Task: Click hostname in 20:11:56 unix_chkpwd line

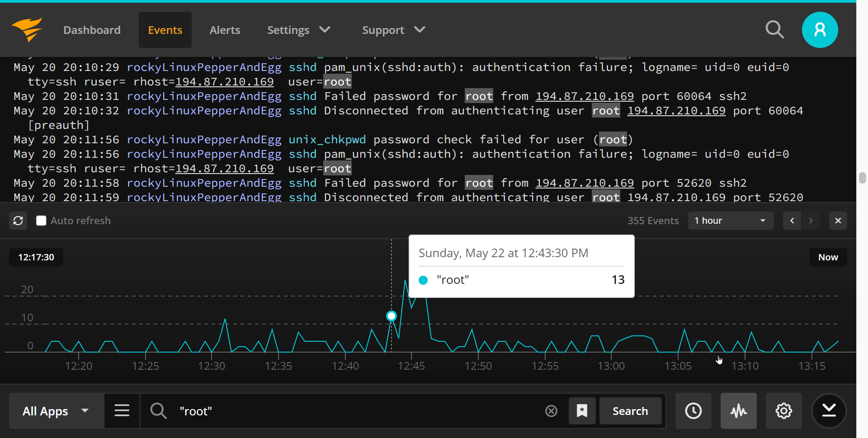Action: pos(204,140)
